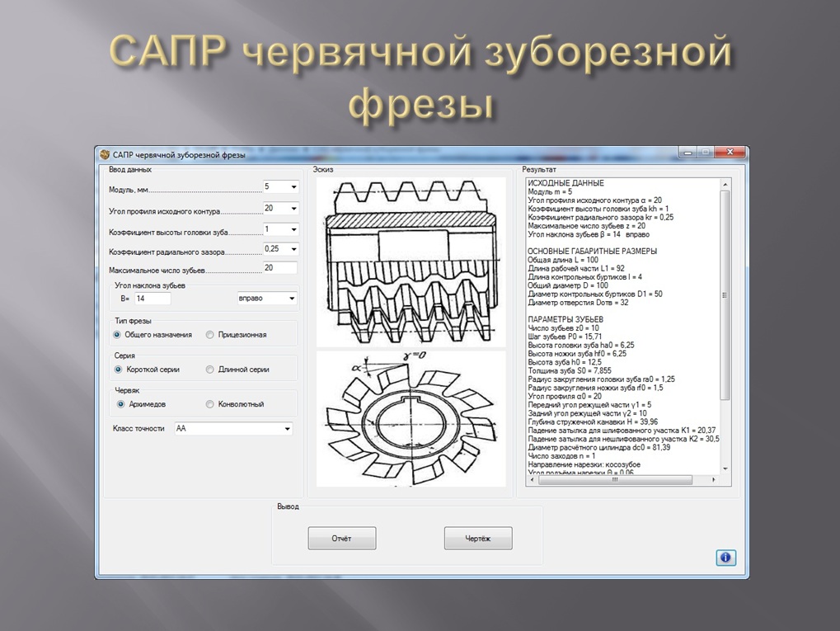Open the вправо direction dropdown
Image resolution: width=840 pixels, height=631 pixels.
(292, 299)
